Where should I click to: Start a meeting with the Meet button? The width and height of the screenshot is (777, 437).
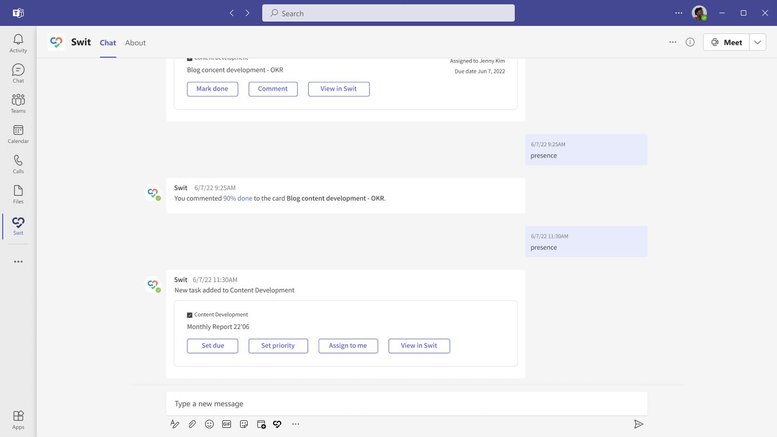[x=726, y=42]
